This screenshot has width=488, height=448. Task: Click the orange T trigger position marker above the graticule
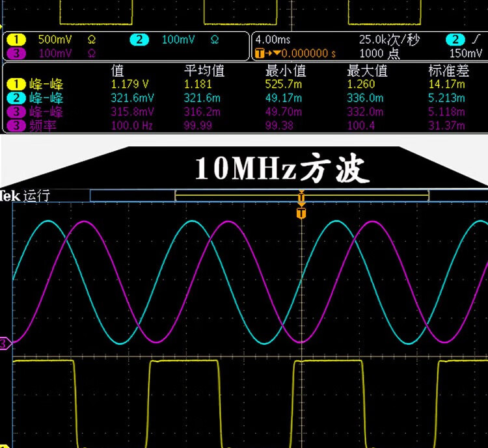point(301,213)
